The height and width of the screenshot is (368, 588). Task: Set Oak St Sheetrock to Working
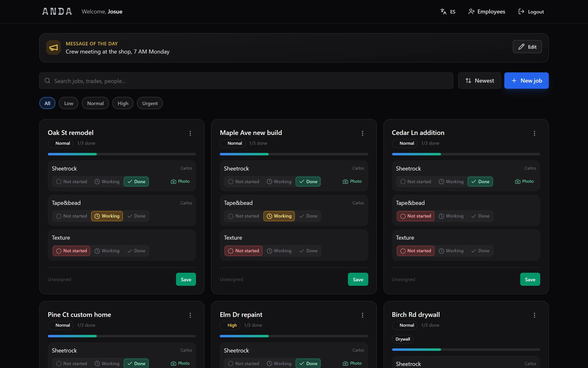tap(107, 182)
